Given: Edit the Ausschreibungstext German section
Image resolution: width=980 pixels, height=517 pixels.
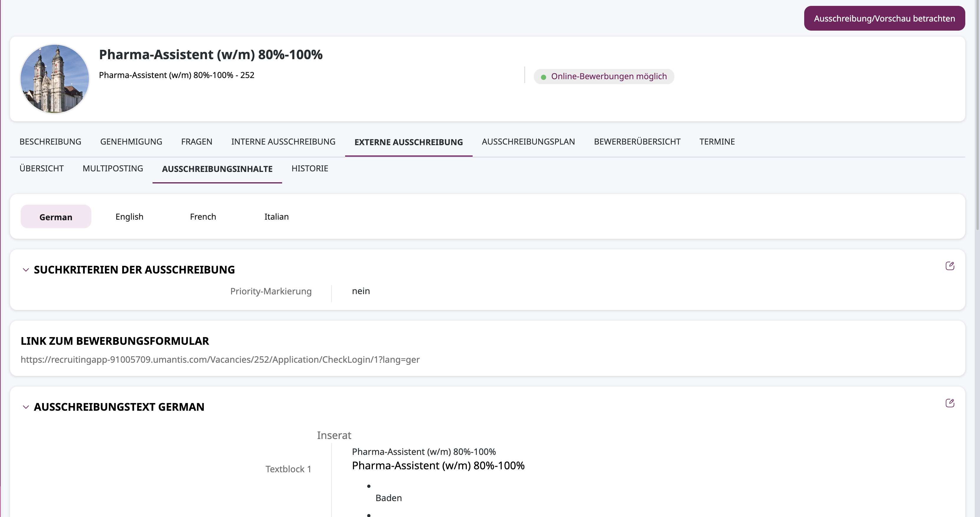Looking at the screenshot, I should pos(950,403).
